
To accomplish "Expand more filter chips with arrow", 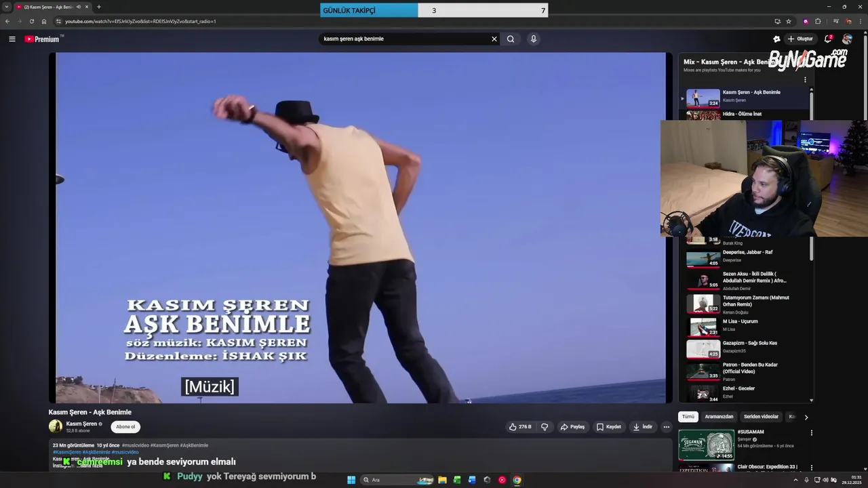I will tap(806, 417).
